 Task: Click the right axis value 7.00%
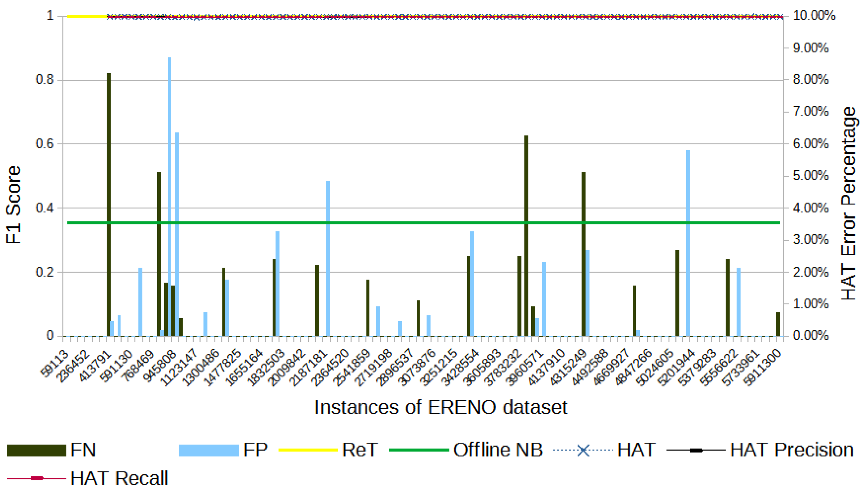811,112
